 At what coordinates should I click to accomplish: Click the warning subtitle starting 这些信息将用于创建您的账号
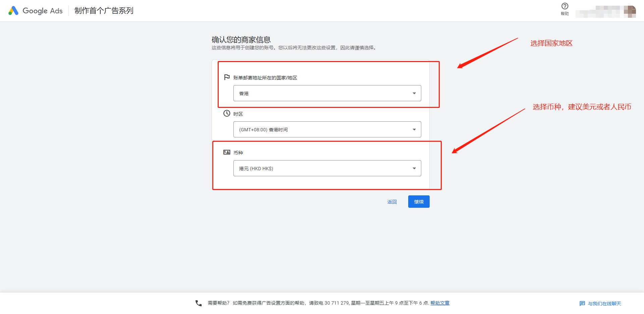[x=294, y=48]
